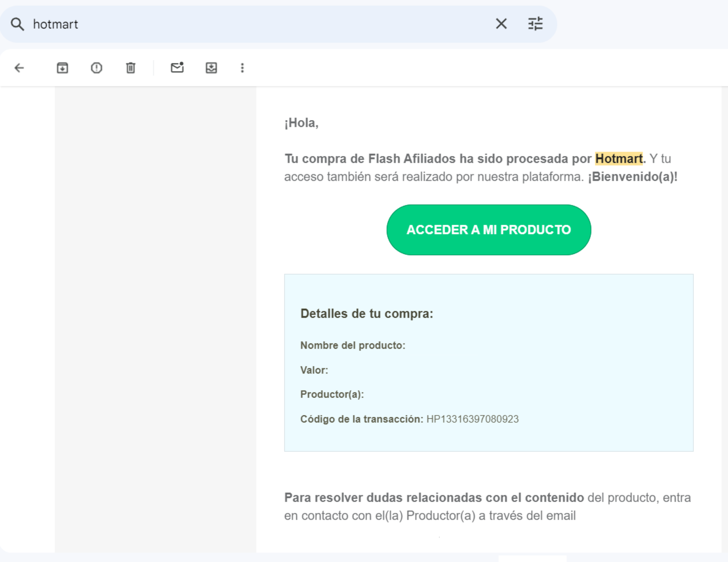Screen dimensions: 728x562
Task: Report this email as spam
Action: [96, 68]
